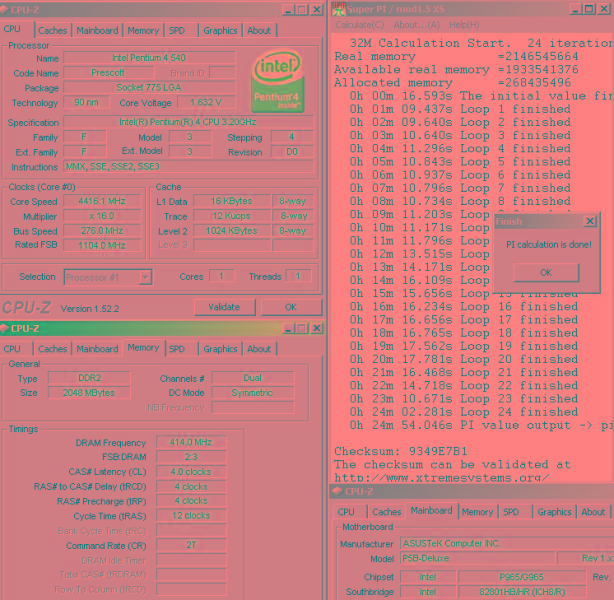Open the Processor #1 selection dropdown
This screenshot has height=600, width=614.
(x=145, y=277)
